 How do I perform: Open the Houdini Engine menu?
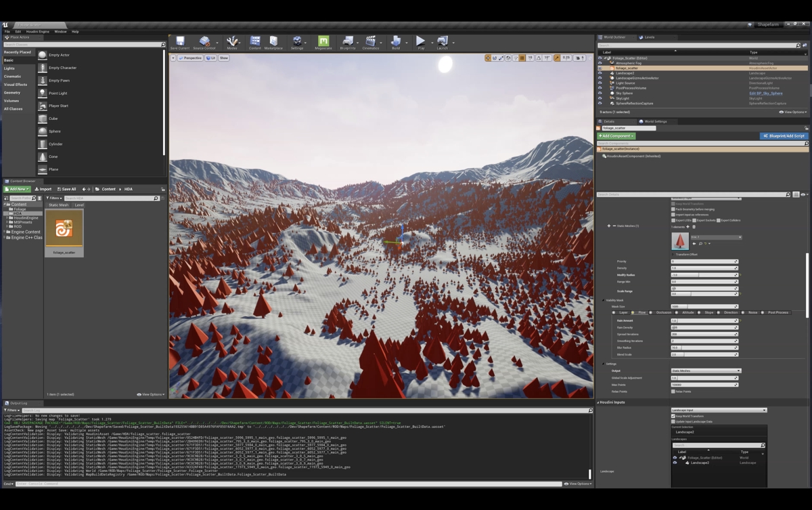[38, 31]
